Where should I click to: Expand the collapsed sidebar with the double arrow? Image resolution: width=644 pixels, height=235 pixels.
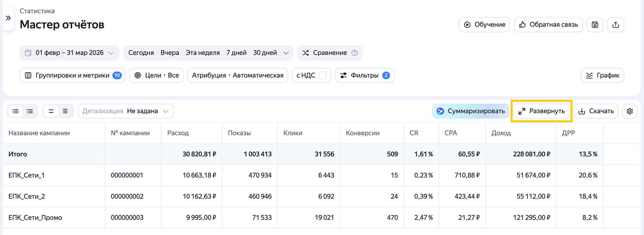8,18
